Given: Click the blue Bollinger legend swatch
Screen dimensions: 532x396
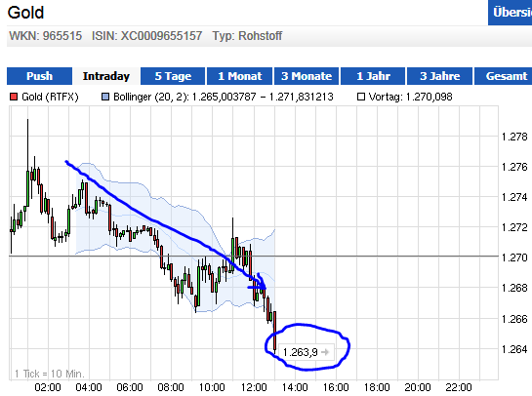Looking at the screenshot, I should tap(105, 97).
